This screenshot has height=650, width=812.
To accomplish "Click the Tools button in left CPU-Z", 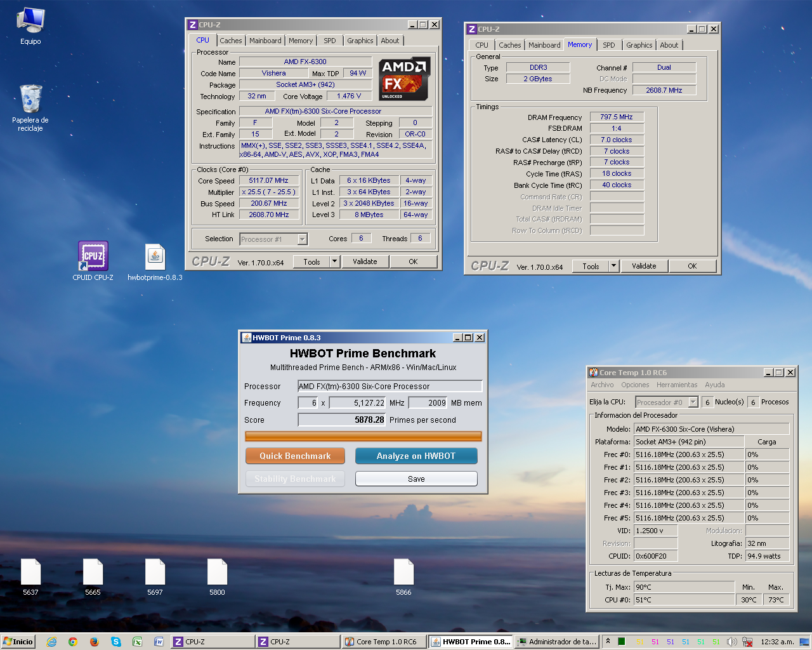I will [311, 262].
